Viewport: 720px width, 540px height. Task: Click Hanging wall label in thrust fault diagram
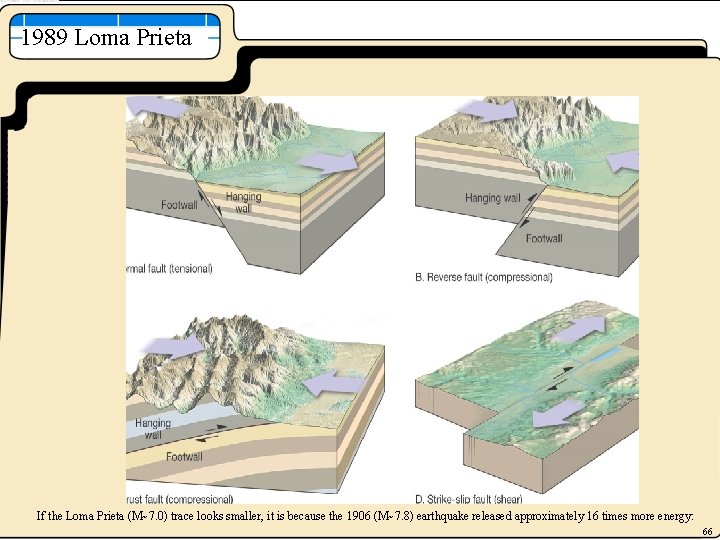point(153,428)
